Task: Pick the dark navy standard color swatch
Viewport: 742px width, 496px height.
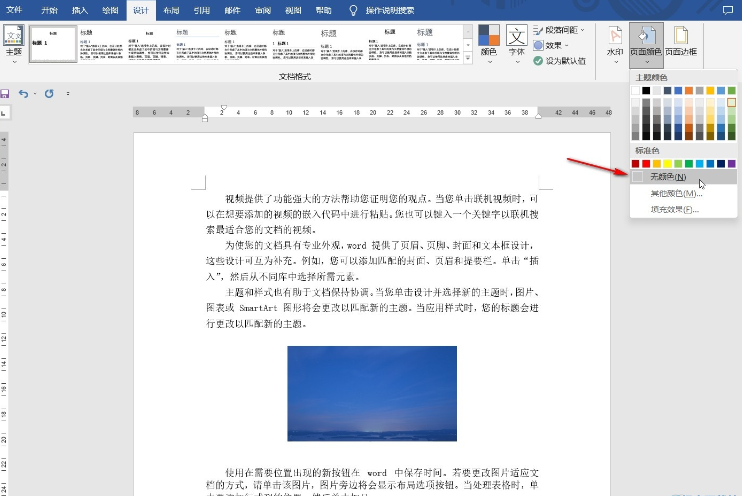Action: [721, 164]
